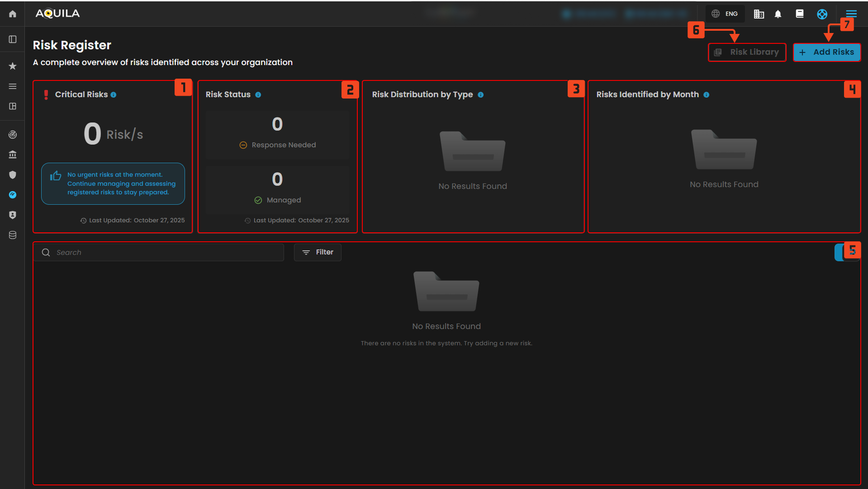Screen dimensions: 868x489
Task: Click the blue lifebuoy support icon
Action: 822,14
